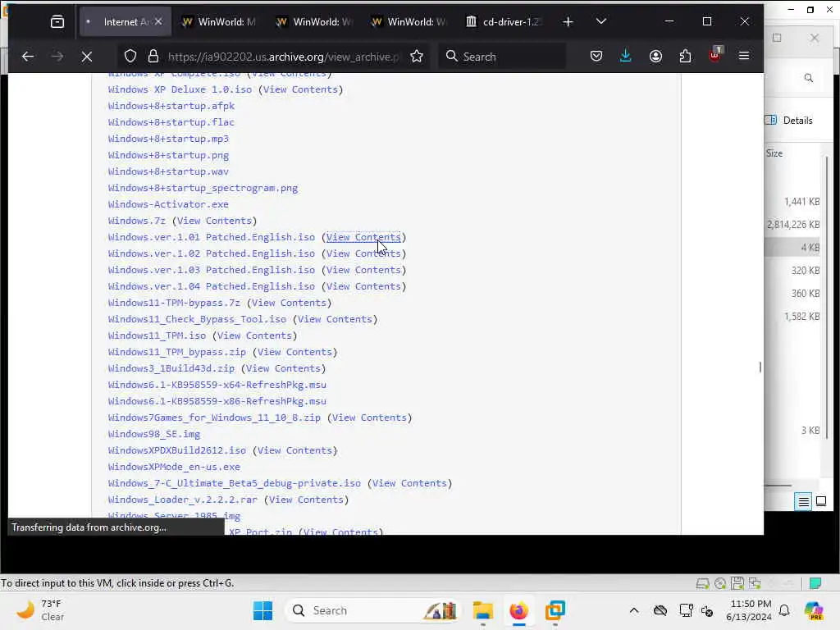Switch Explorer to large thumbnails view

(x=821, y=502)
